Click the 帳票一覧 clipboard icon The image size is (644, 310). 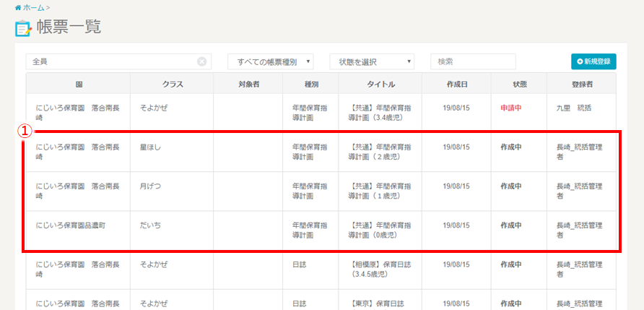[x=24, y=29]
